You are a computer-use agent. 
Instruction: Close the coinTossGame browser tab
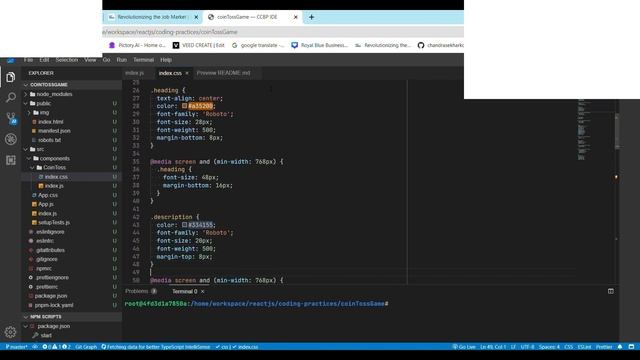(296, 17)
